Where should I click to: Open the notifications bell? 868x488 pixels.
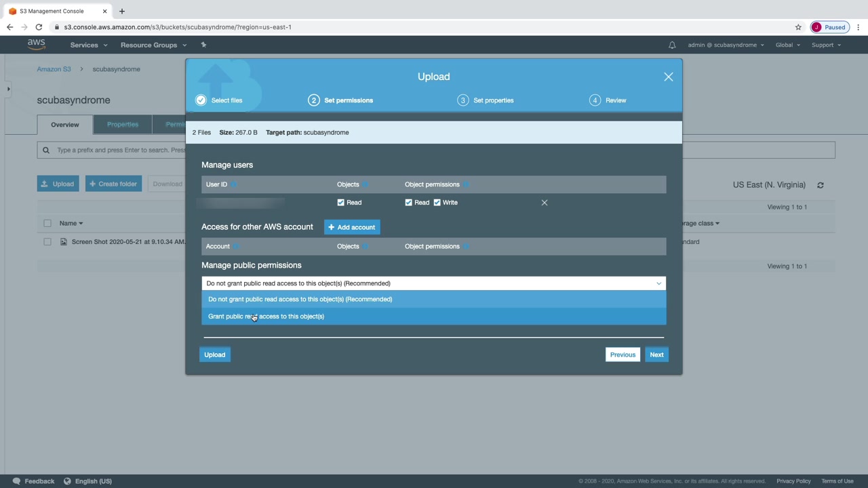pos(672,45)
